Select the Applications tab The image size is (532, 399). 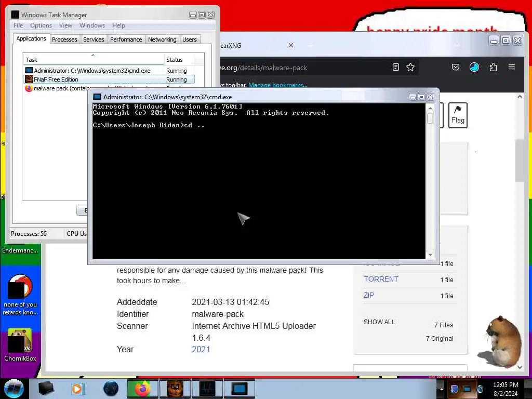point(31,38)
